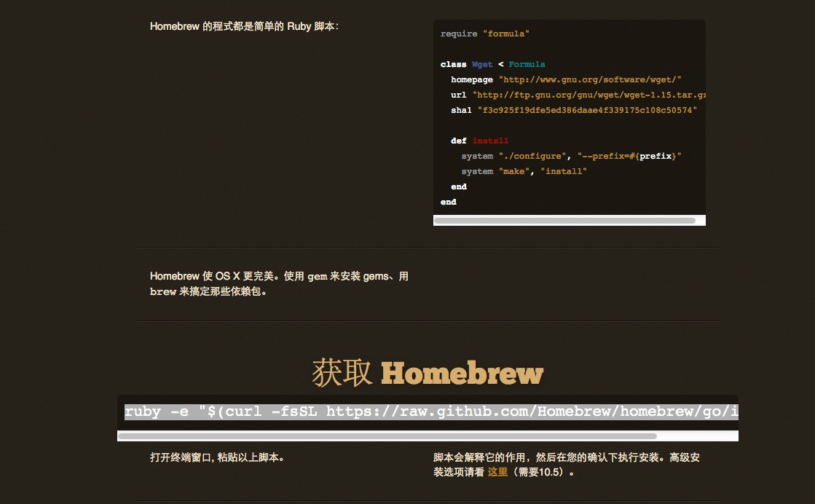Screen dimensions: 815x504
Task: Click the text 'brew 来搞定那些依赖包'
Action: [208, 291]
